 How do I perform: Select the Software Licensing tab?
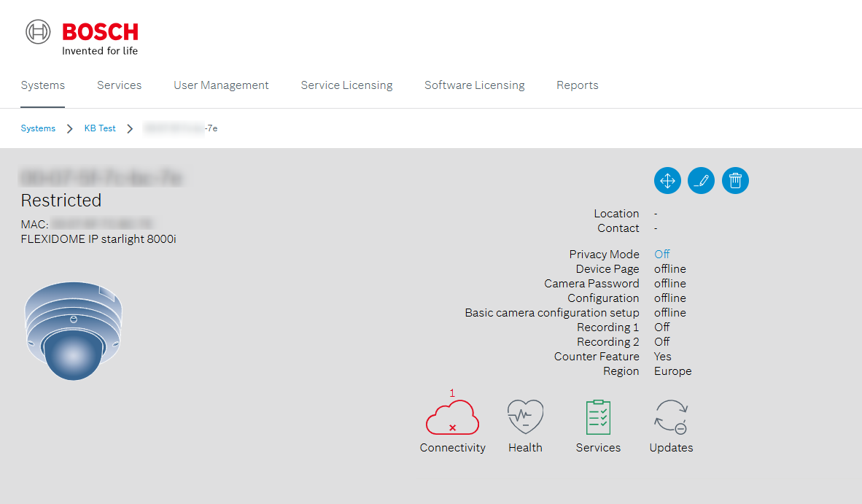(474, 85)
